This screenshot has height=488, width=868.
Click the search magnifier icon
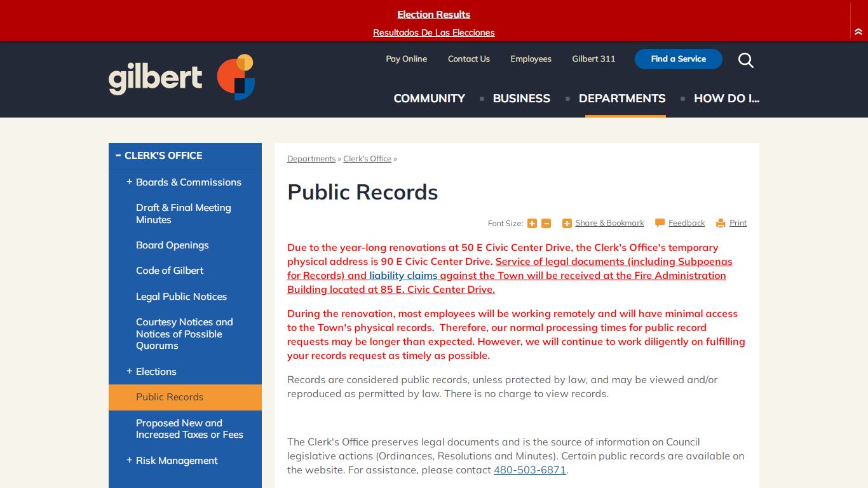point(746,60)
